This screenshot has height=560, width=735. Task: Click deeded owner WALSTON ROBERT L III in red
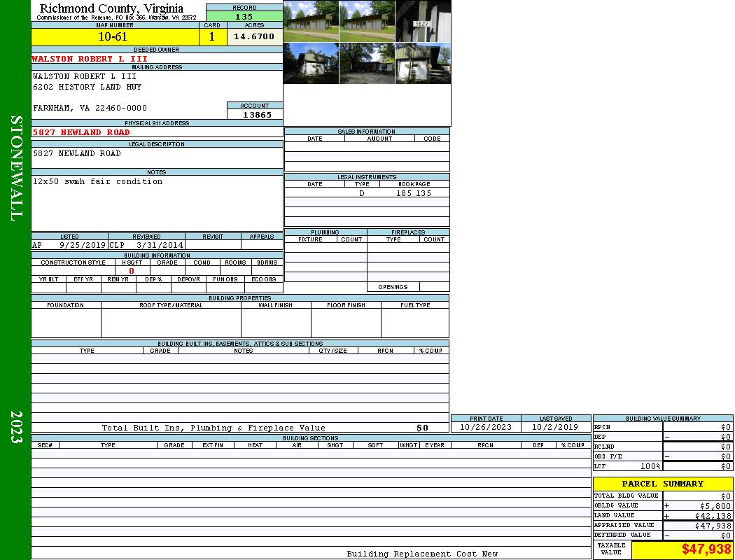coord(90,59)
